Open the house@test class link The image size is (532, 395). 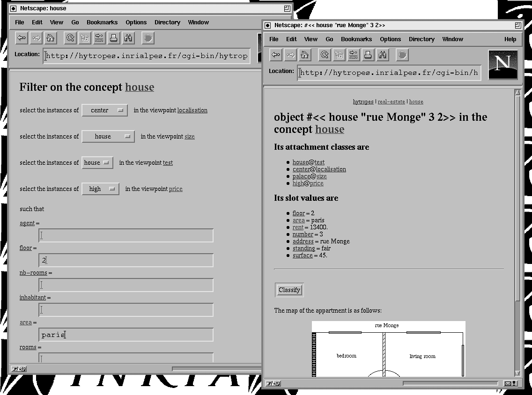(309, 162)
